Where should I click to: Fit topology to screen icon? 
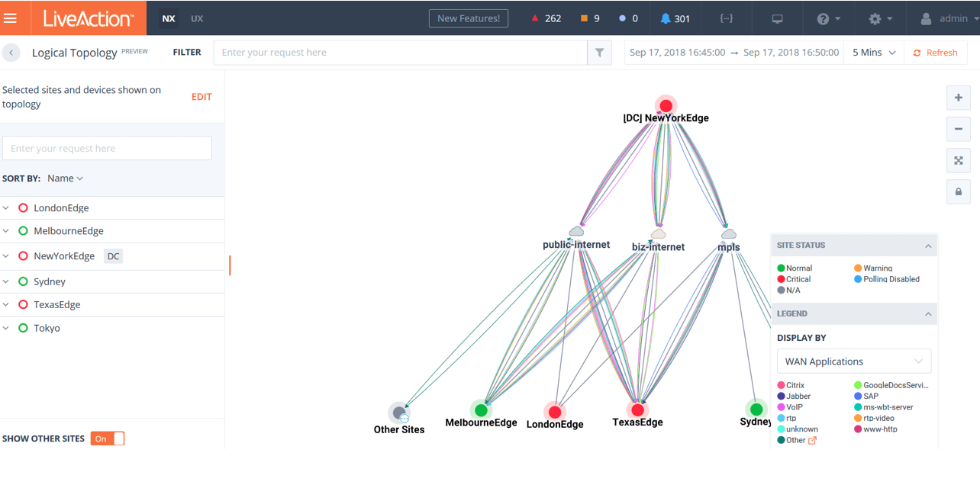point(959,161)
